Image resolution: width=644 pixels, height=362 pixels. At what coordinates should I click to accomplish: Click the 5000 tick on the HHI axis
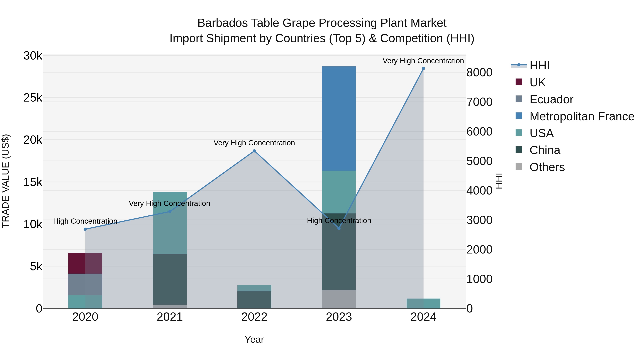click(479, 161)
